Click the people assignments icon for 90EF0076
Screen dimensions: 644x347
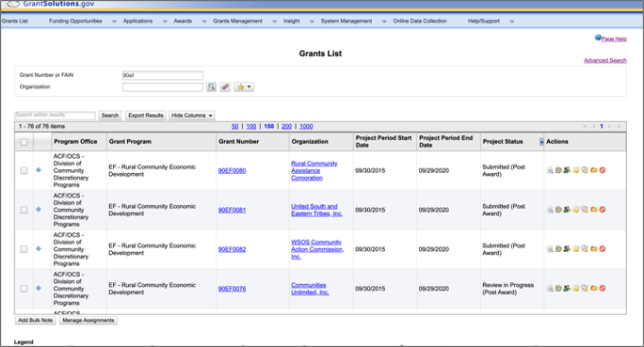coord(567,289)
